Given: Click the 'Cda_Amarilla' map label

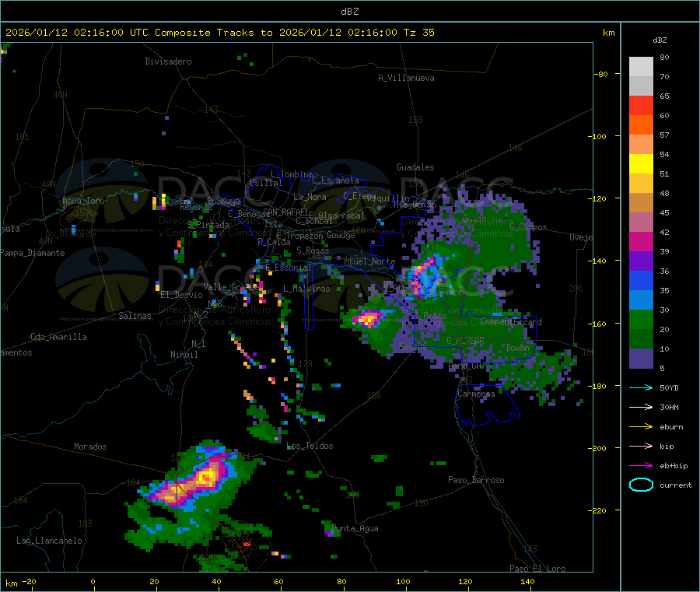Looking at the screenshot, I should [x=58, y=337].
